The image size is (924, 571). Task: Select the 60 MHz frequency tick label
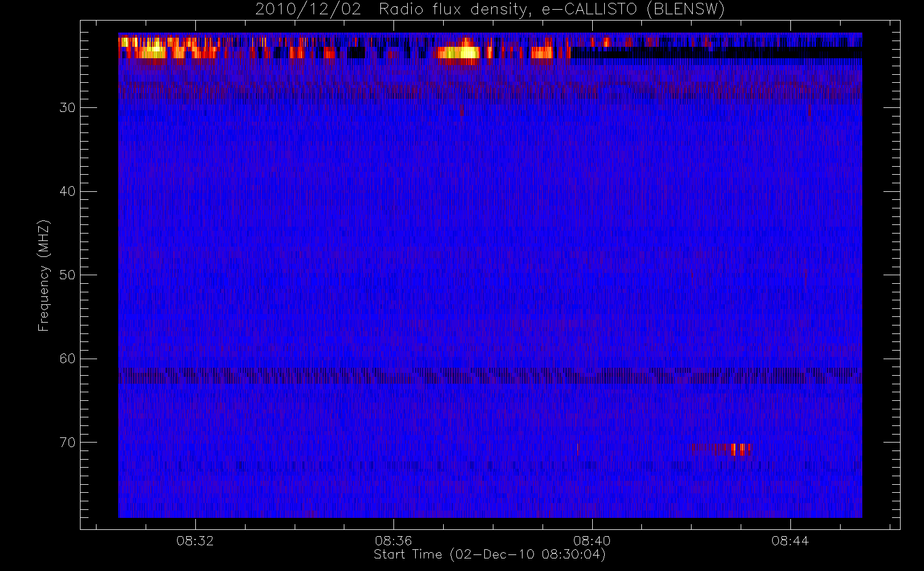coord(67,359)
